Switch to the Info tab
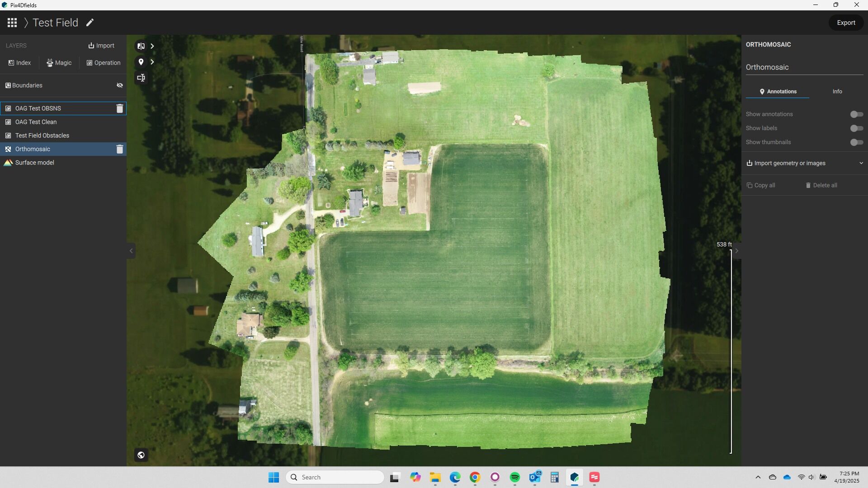 point(837,92)
